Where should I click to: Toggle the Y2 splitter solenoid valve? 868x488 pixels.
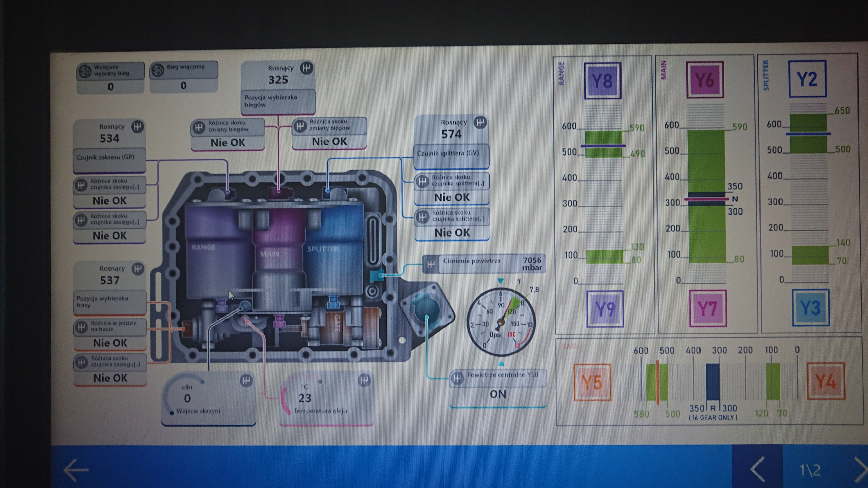pos(807,79)
